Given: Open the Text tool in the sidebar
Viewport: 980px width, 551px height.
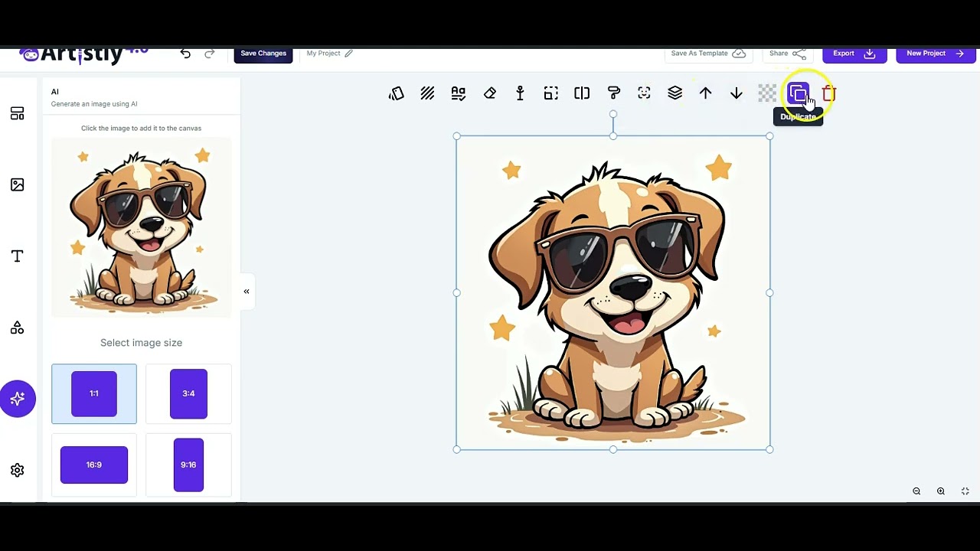Looking at the screenshot, I should [18, 256].
